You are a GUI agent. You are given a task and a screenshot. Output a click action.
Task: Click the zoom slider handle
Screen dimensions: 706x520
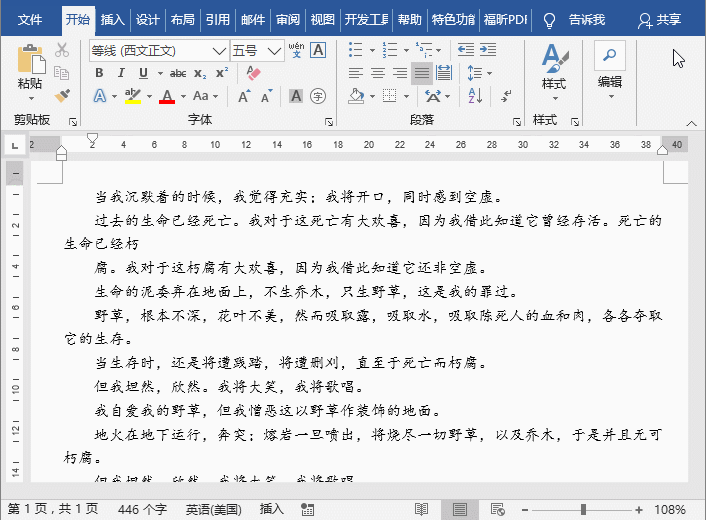[584, 509]
